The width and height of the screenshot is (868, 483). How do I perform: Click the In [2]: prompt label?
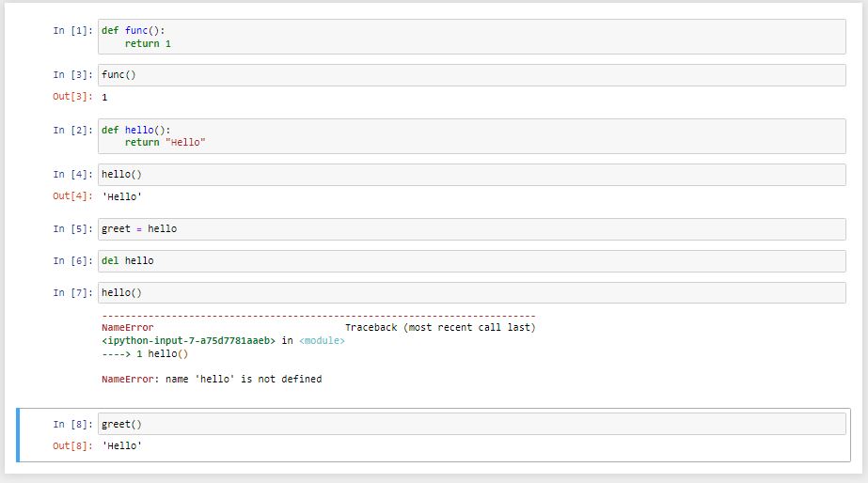point(72,130)
